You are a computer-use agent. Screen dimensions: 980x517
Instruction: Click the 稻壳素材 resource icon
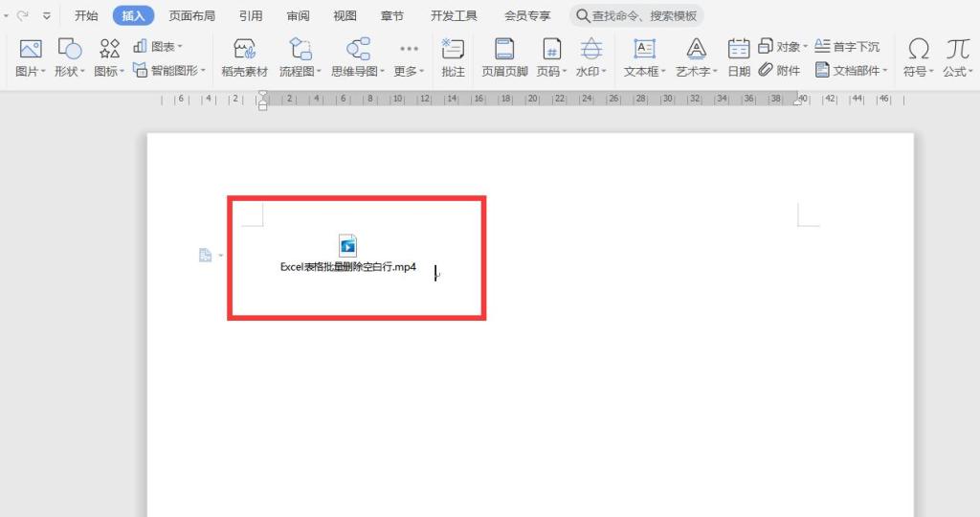[x=244, y=50]
